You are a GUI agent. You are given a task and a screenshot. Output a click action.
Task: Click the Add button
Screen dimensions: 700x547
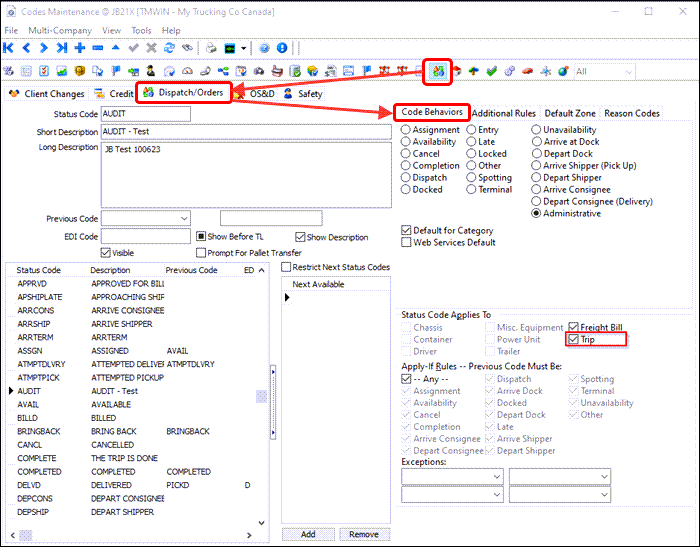[308, 535]
